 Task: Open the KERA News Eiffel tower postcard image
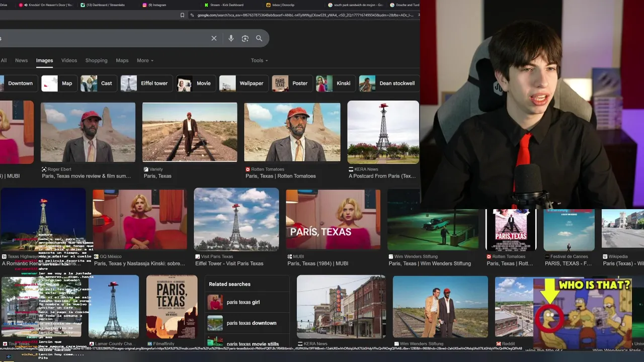pos(383,132)
